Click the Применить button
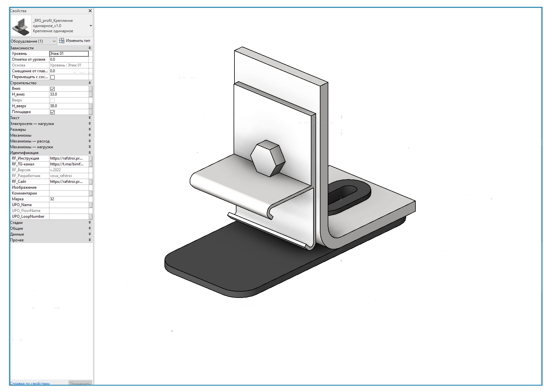The height and width of the screenshot is (392, 552). click(80, 383)
